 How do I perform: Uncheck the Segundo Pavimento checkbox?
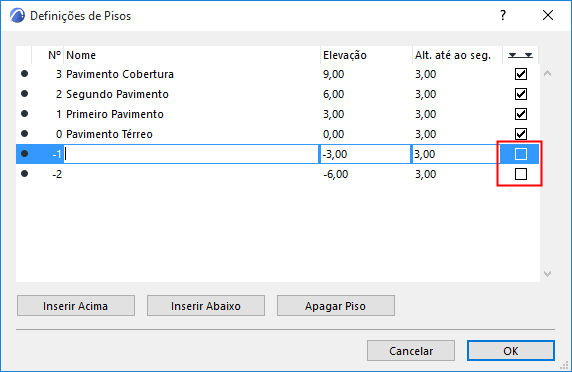[x=521, y=94]
